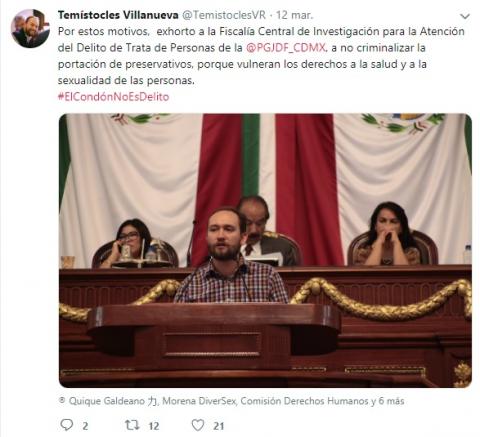Screen dimensions: 480x437
Task: Open tagged account Morena DiverSex
Action: (199, 401)
